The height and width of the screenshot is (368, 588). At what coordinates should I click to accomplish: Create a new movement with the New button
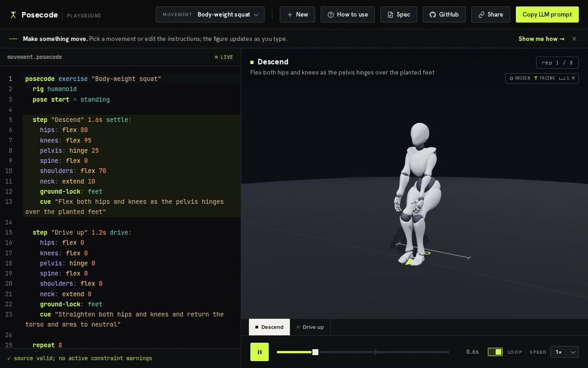pos(297,15)
